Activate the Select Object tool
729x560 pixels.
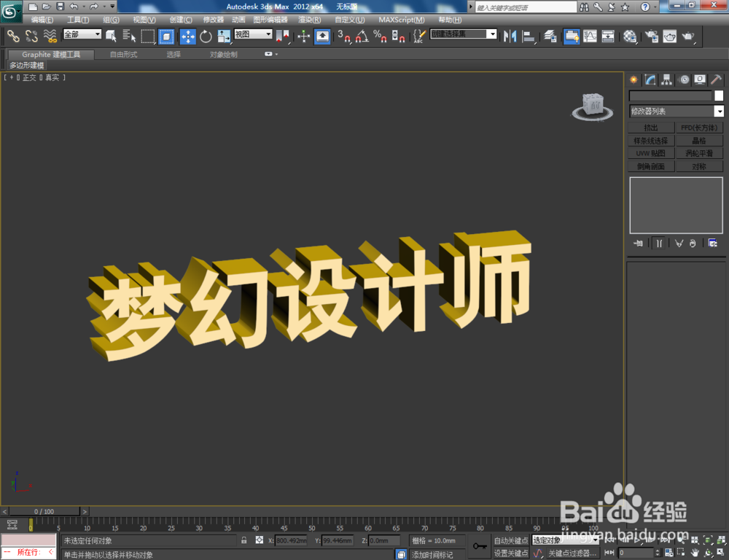111,36
